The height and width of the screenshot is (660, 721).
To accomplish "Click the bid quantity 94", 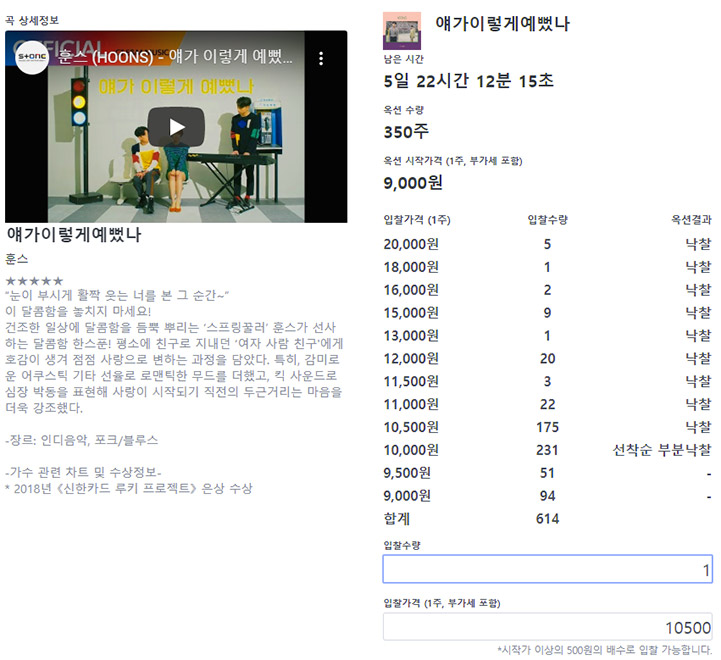I will pos(547,496).
